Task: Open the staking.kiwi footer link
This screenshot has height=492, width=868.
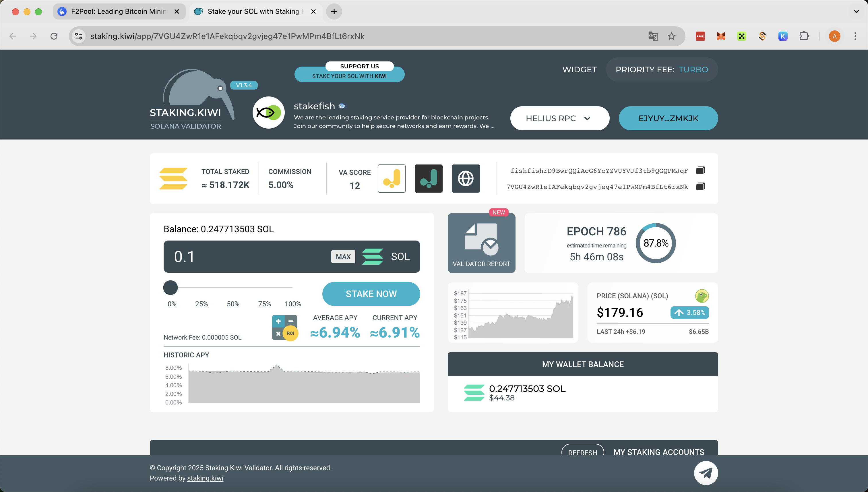Action: [205, 478]
